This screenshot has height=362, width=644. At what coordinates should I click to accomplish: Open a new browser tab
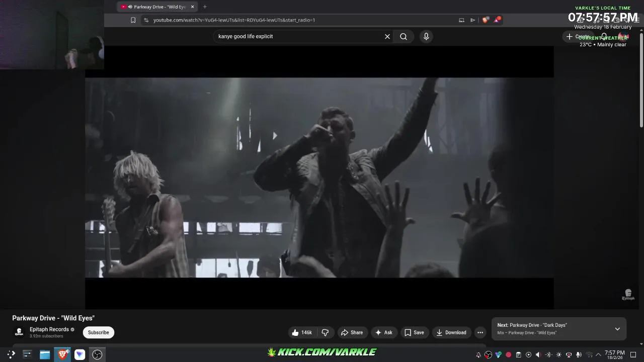(x=205, y=7)
